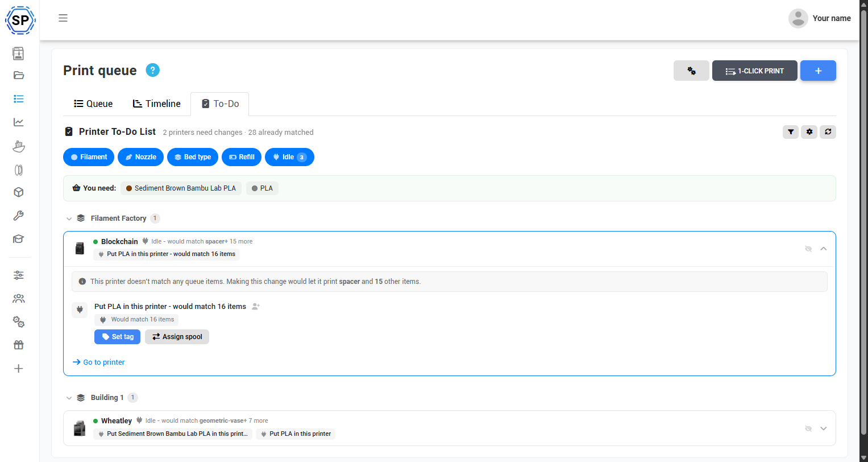
Task: Click Blockchain's Put PLA in this printer tag
Action: tap(167, 254)
